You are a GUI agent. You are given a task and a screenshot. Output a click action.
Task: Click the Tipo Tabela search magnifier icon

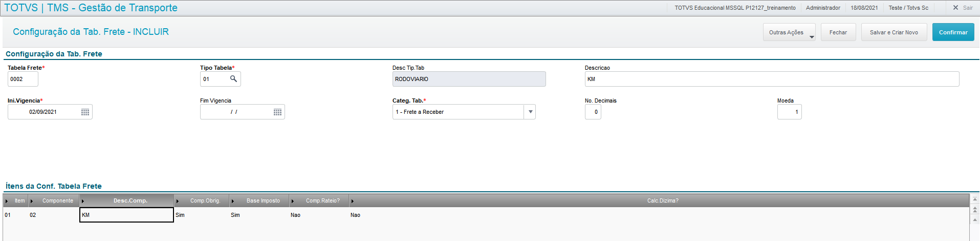pyautogui.click(x=233, y=78)
